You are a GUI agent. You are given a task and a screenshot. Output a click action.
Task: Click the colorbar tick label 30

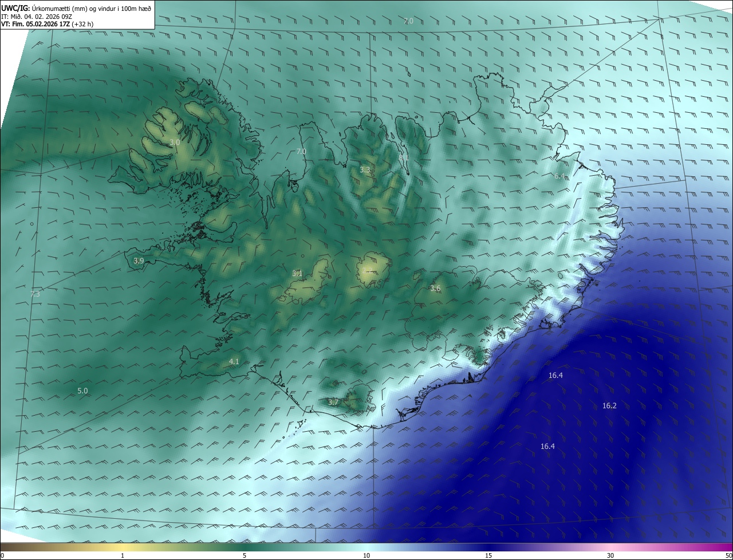point(610,556)
